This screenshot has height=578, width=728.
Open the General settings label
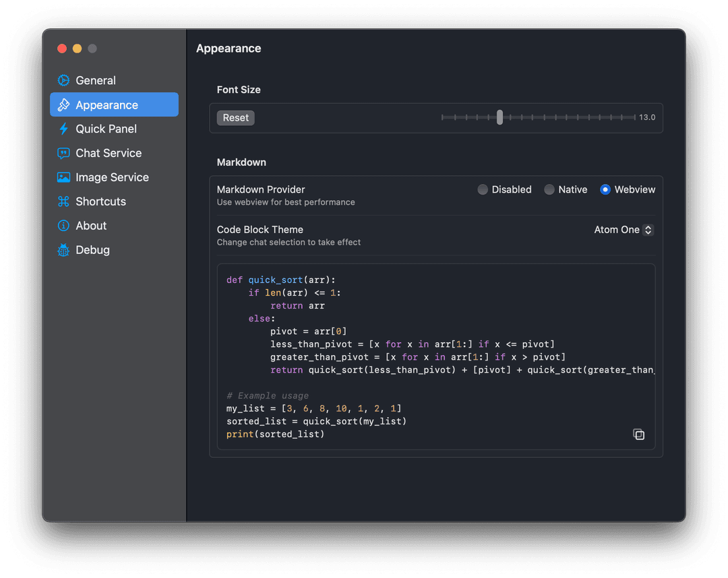pos(96,80)
